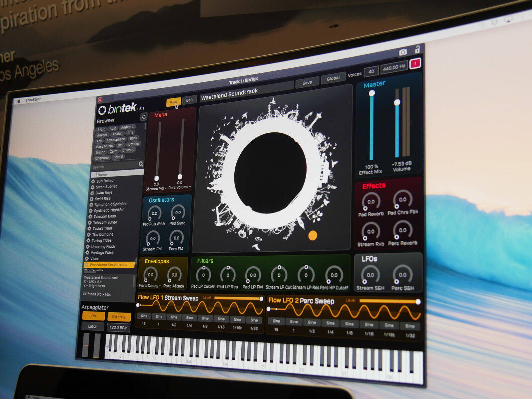Screen dimensions: 532x399
Task: Click the Effect Mix slider handle
Action: (x=372, y=93)
